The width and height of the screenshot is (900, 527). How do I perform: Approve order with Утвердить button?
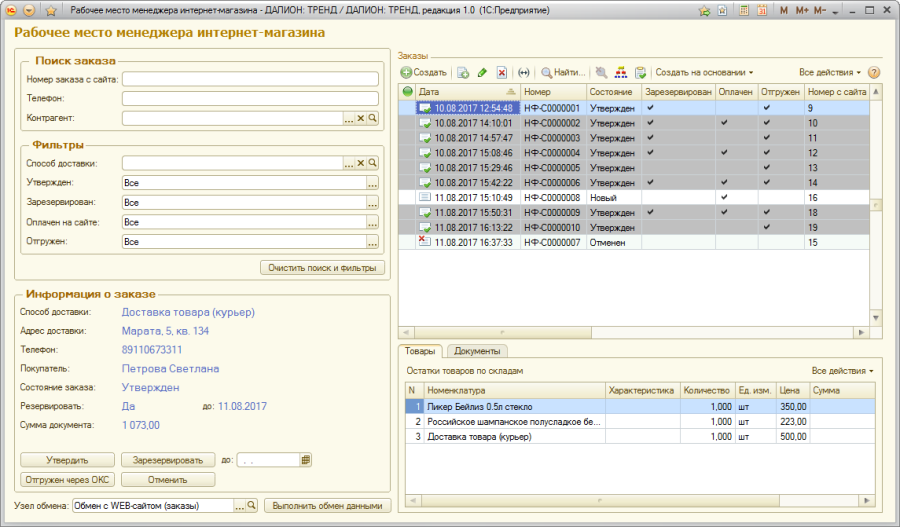(x=67, y=460)
